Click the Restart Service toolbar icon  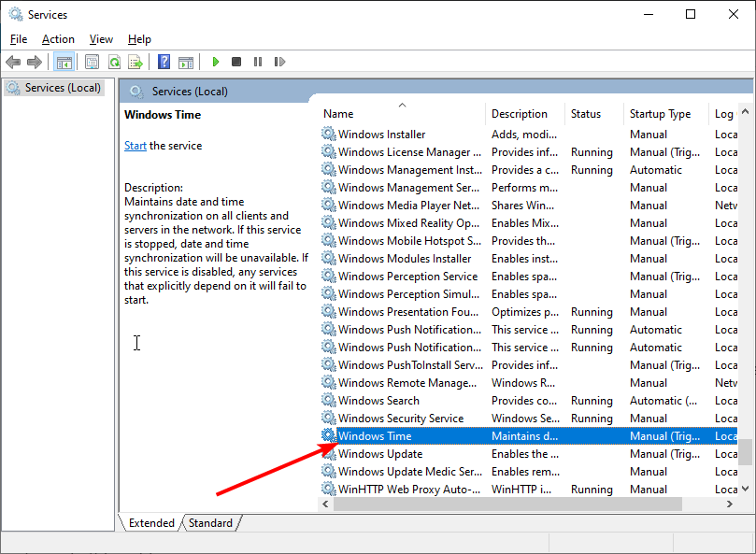[x=279, y=62]
